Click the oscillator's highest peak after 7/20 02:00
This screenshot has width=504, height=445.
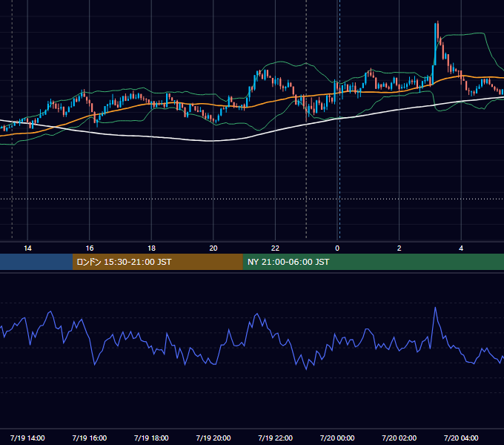click(x=436, y=308)
